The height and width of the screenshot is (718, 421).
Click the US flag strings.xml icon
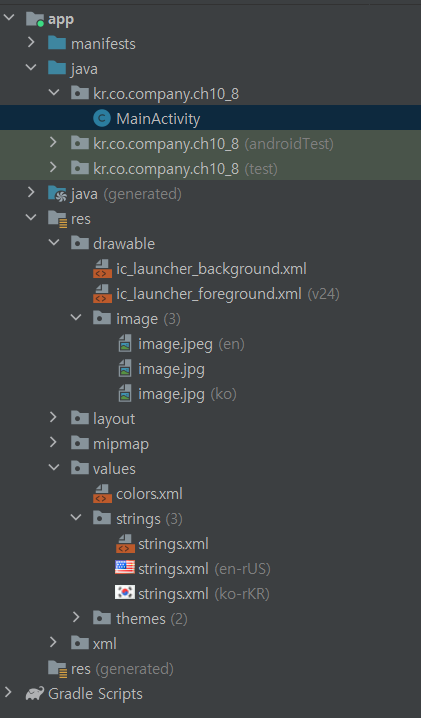coord(125,567)
